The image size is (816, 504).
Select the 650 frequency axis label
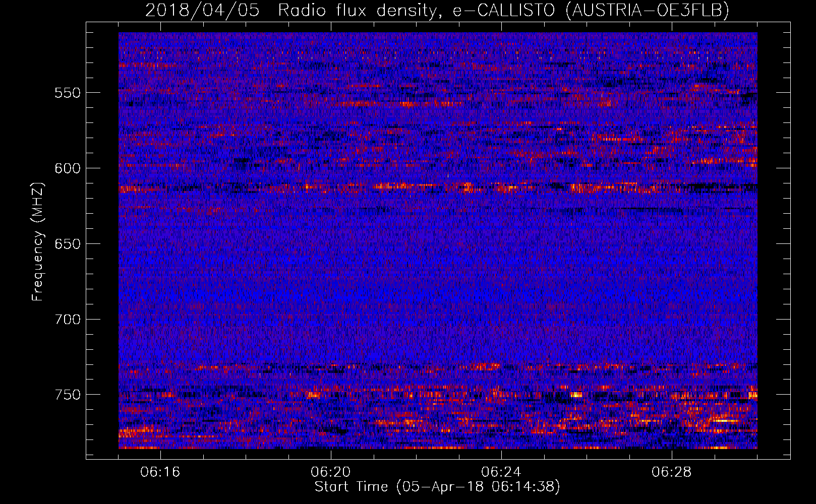point(68,244)
